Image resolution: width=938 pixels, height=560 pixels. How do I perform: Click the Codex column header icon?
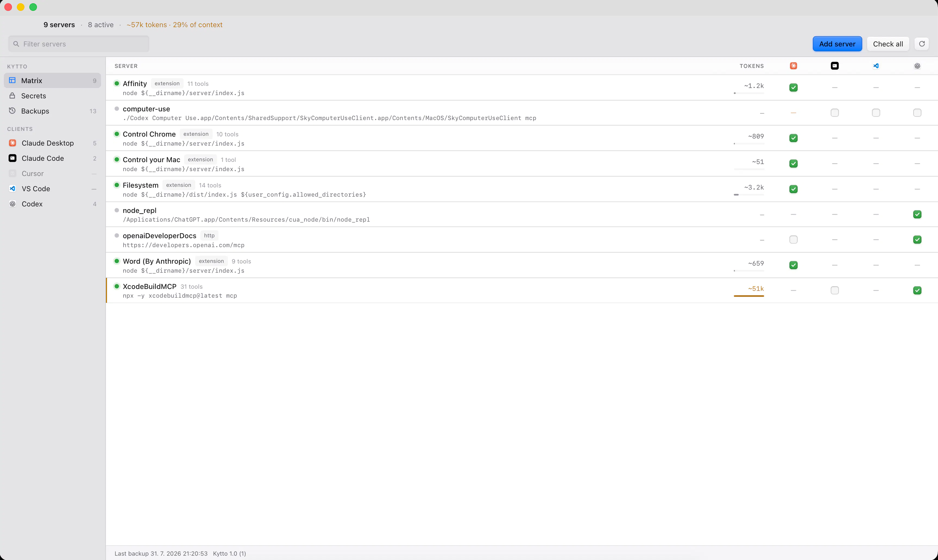(x=917, y=66)
